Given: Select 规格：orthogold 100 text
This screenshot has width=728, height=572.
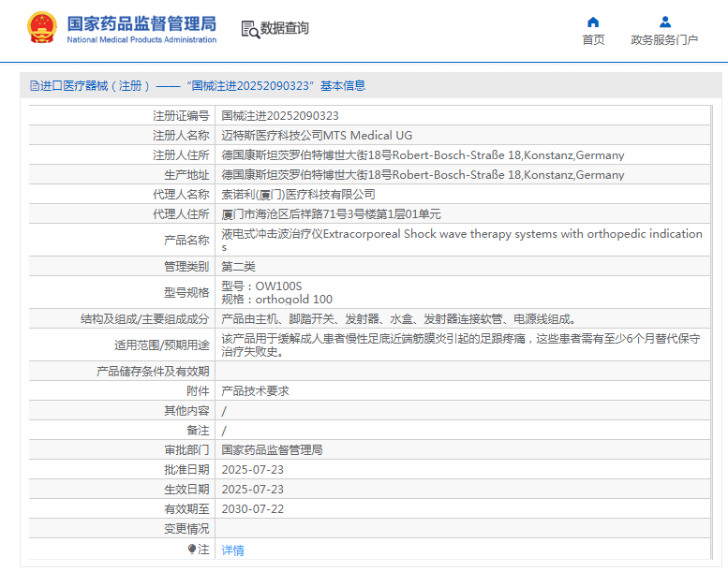Looking at the screenshot, I should click(x=276, y=300).
